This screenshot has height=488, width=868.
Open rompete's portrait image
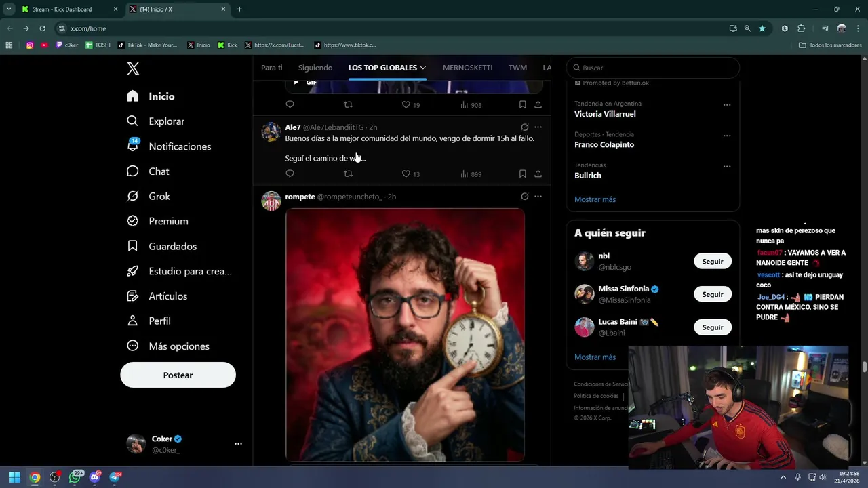(405, 335)
